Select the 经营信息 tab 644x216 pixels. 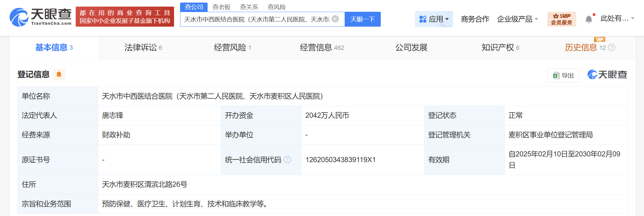coord(322,48)
